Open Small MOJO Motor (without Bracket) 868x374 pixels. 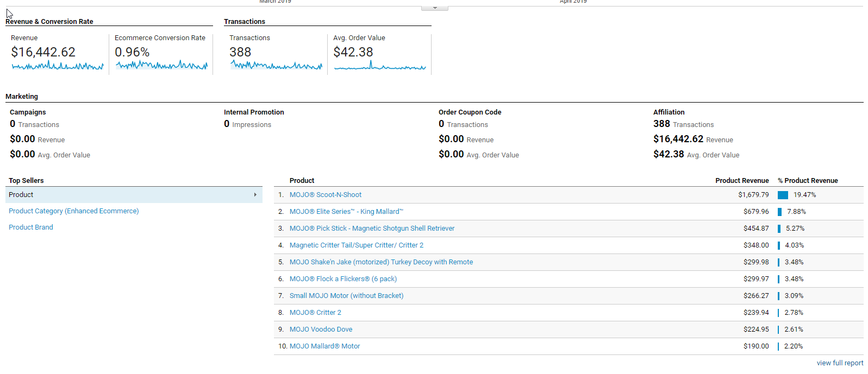click(346, 296)
